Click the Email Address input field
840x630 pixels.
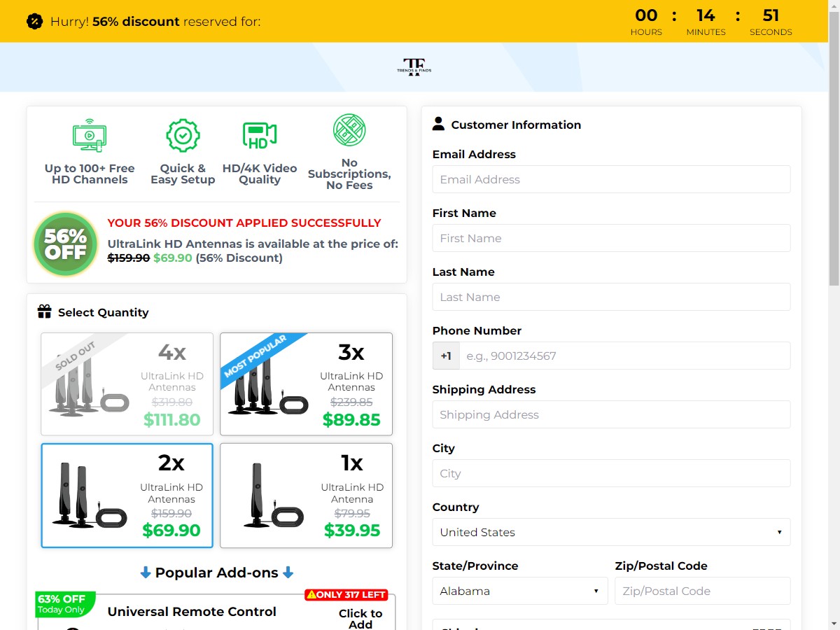pyautogui.click(x=611, y=179)
